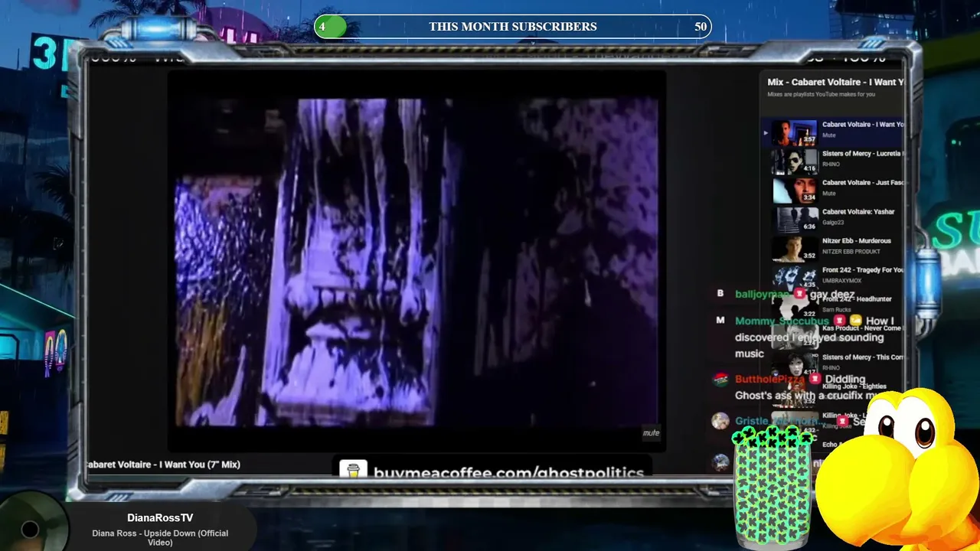Click the Mute watermark logo on the video
Image resolution: width=980 pixels, height=551 pixels.
651,433
